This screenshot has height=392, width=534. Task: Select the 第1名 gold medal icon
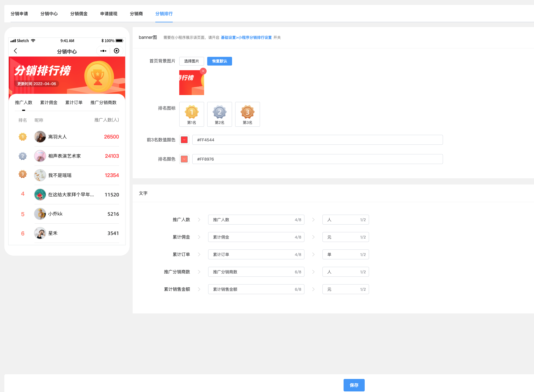pos(192,114)
